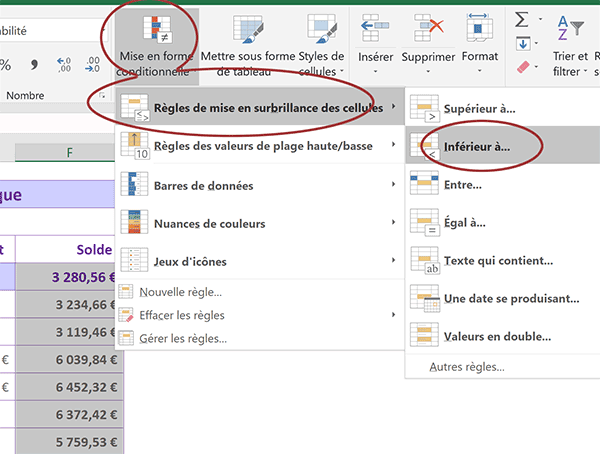Image resolution: width=600 pixels, height=454 pixels.
Task: Open Jeux d'icônes submenu
Action: pos(260,261)
